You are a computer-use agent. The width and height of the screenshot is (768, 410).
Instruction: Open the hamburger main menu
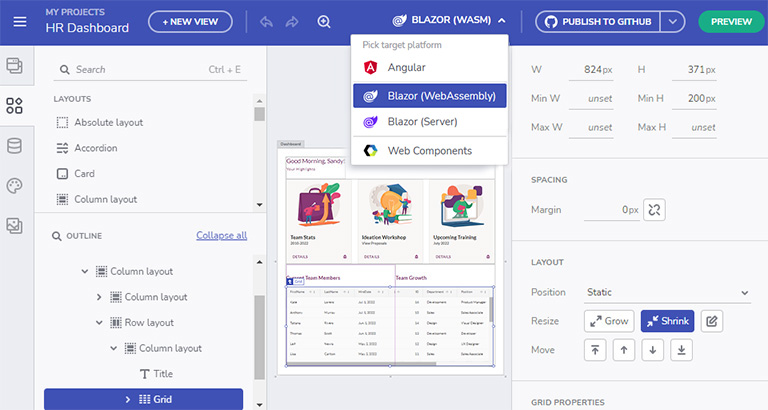pos(20,21)
